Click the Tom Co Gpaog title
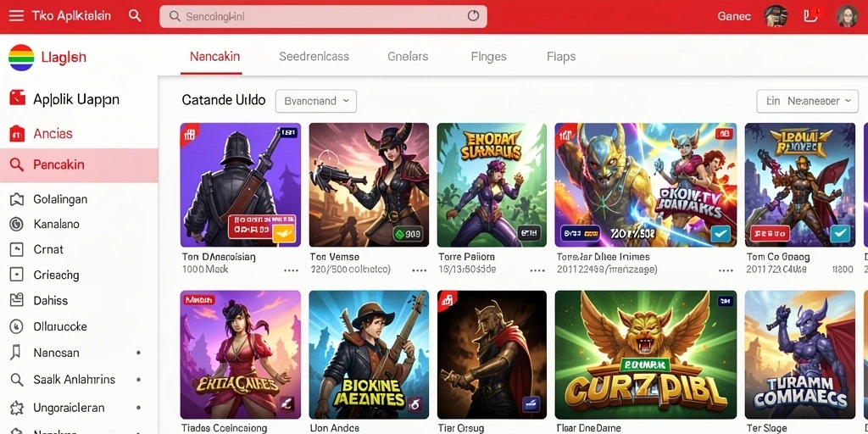868x434 pixels. coord(778,257)
